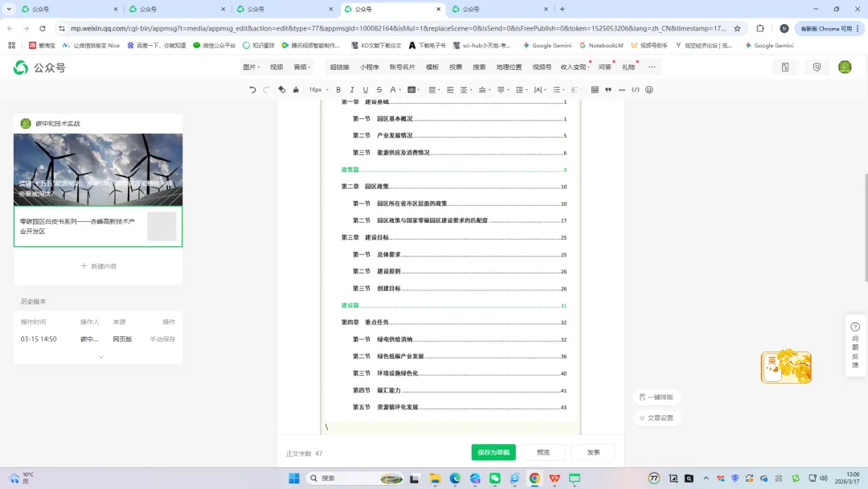Open File Explorer from the taskbar
This screenshot has height=489, width=868.
click(435, 478)
